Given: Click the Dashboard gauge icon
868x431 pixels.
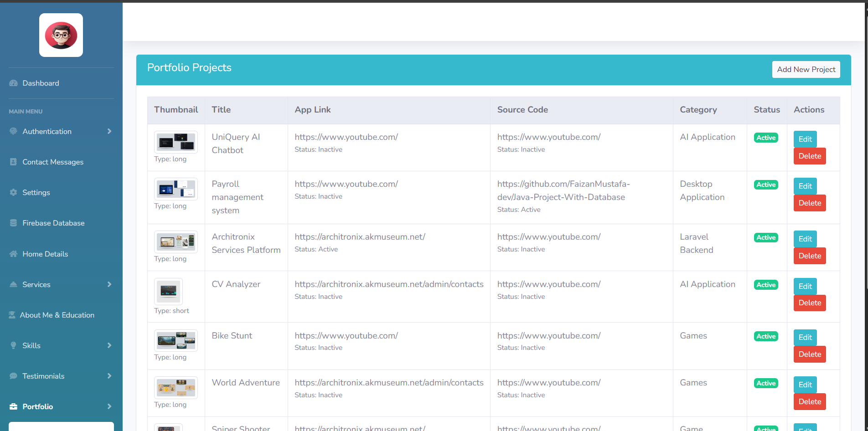Looking at the screenshot, I should pos(14,83).
